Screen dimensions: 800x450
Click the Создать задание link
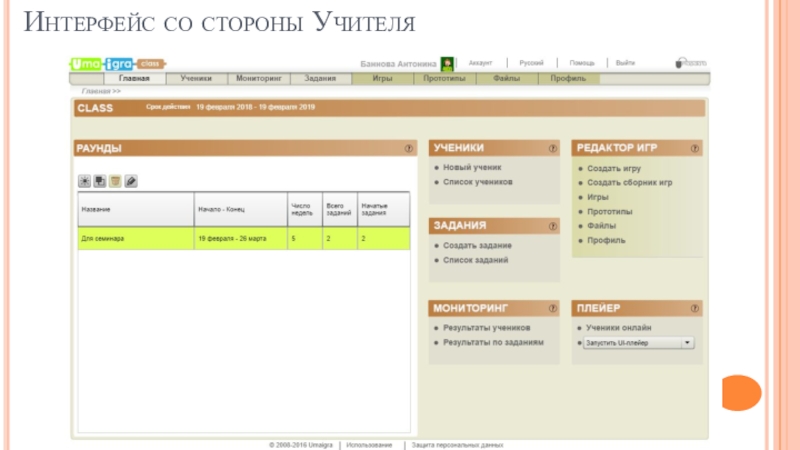click(477, 245)
